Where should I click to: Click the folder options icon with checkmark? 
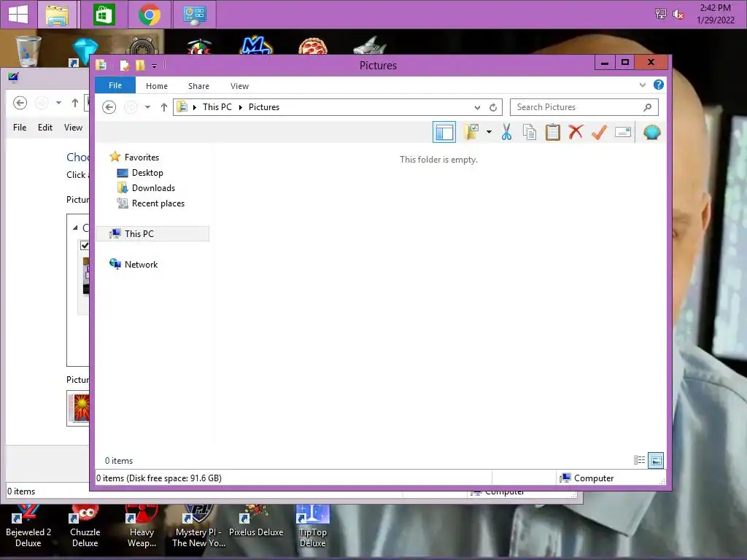click(472, 132)
